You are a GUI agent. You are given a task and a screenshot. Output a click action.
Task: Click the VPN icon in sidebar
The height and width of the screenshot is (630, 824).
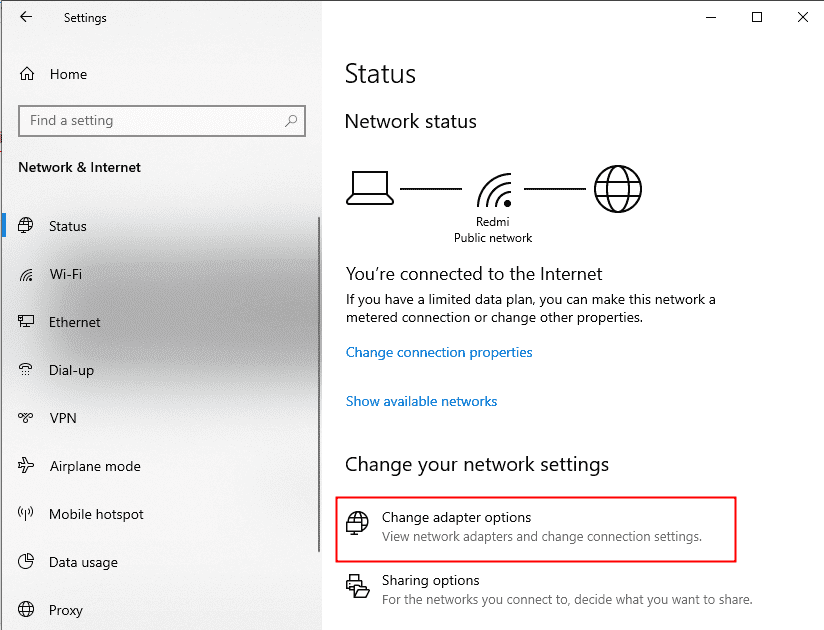pyautogui.click(x=27, y=418)
